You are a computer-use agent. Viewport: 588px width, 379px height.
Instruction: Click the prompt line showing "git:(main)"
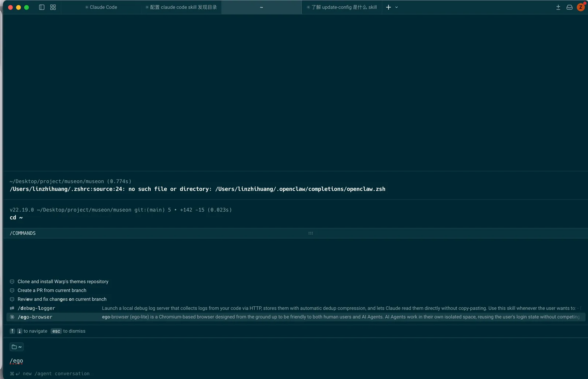121,210
